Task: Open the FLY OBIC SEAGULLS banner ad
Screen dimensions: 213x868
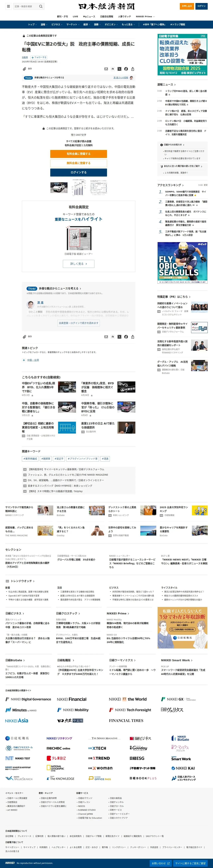Action: [x=182, y=263]
